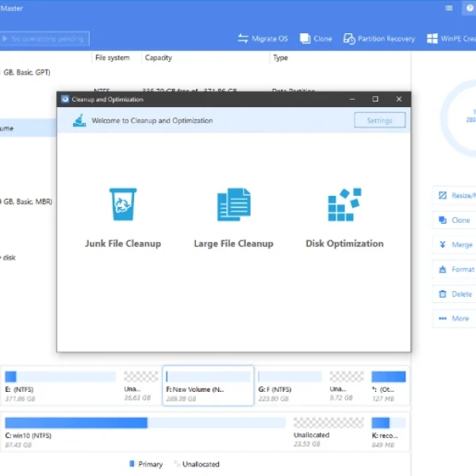This screenshot has width=476, height=476.
Task: Open the hamburger menu icon
Action: pyautogui.click(x=449, y=8)
